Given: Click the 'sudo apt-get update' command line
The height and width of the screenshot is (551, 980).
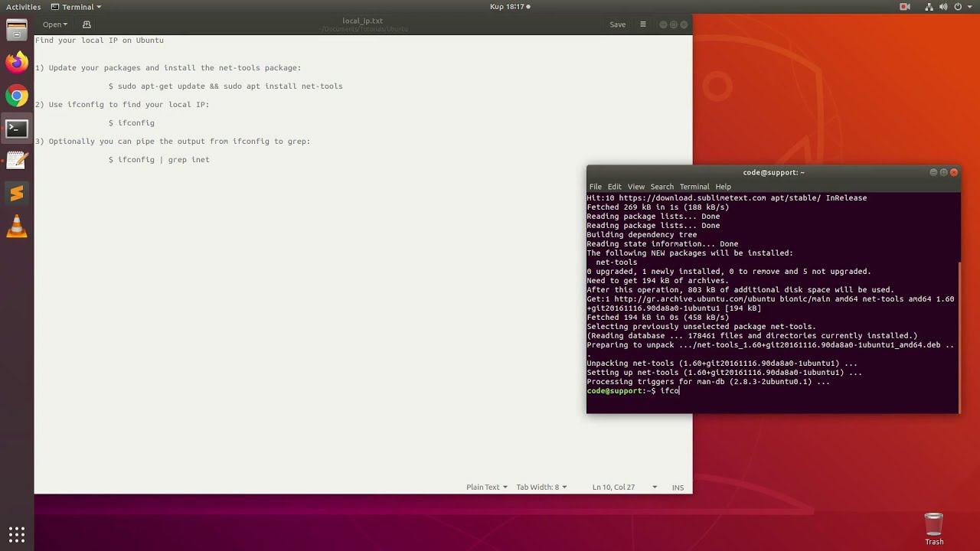Looking at the screenshot, I should (x=226, y=86).
